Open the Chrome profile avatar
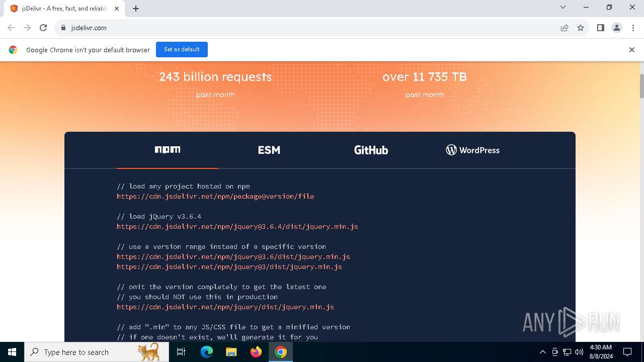The width and height of the screenshot is (644, 362). [x=617, y=28]
